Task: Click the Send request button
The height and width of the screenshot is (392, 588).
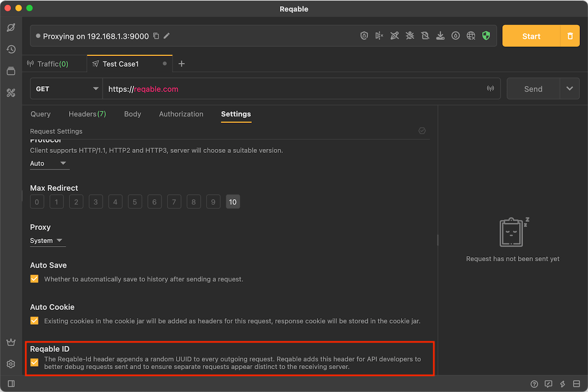Action: pyautogui.click(x=533, y=89)
